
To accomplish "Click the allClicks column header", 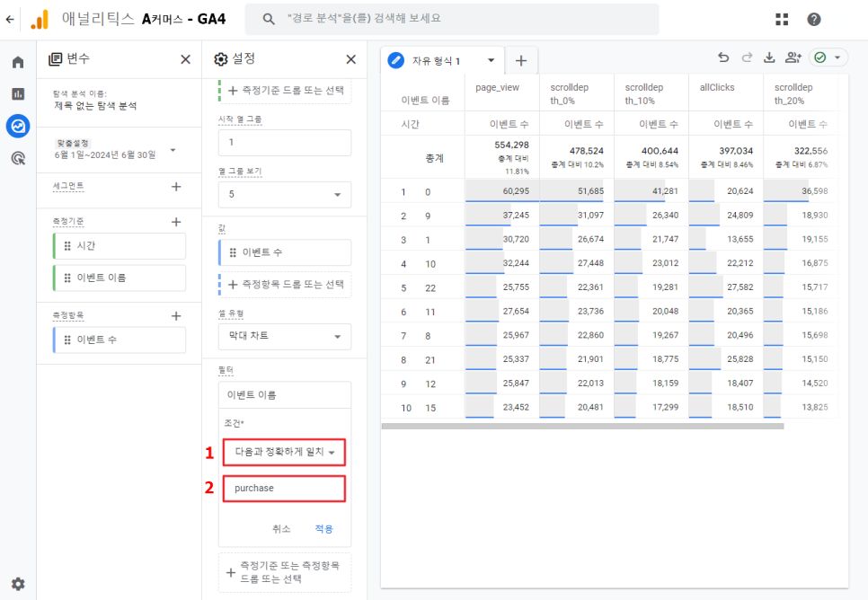I will [x=717, y=87].
